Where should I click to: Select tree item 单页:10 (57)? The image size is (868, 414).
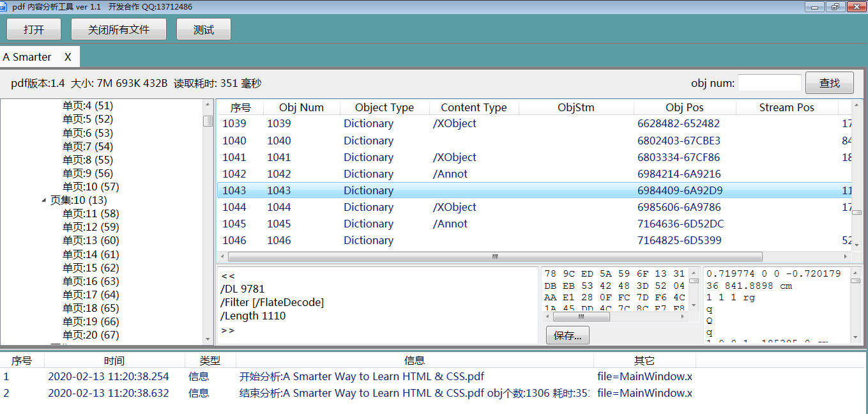[91, 187]
